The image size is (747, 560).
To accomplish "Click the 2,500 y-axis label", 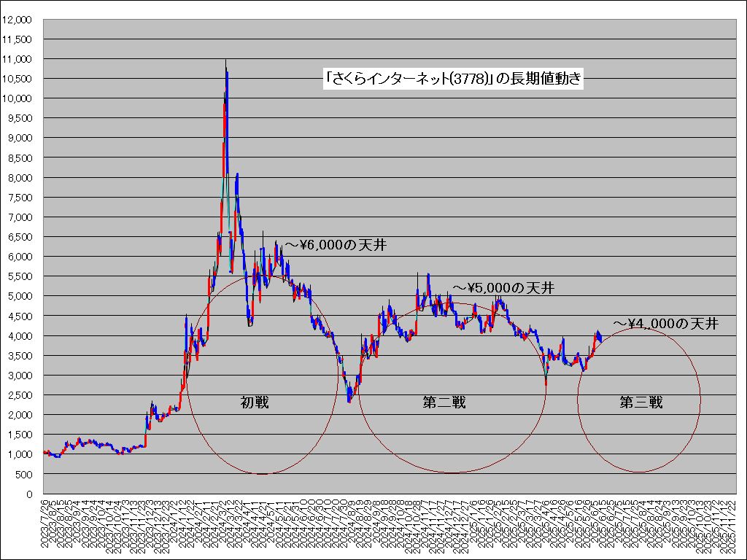I will (20, 395).
